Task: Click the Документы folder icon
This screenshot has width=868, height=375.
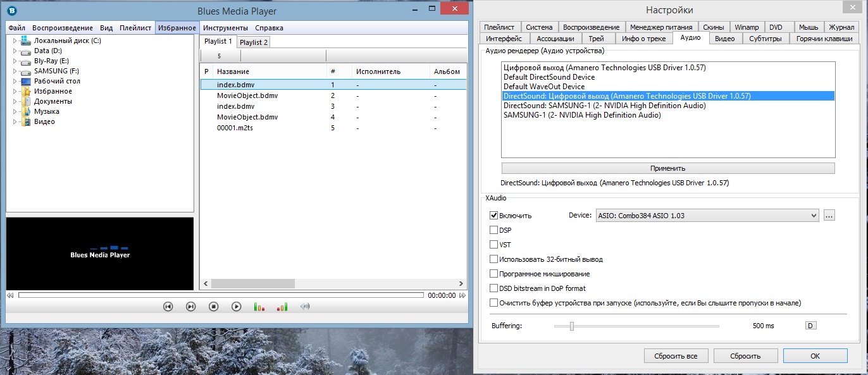Action: pyautogui.click(x=26, y=101)
